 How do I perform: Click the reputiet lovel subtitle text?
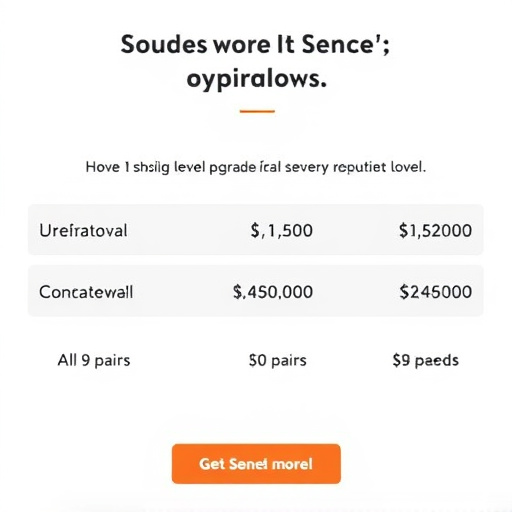pos(379,167)
